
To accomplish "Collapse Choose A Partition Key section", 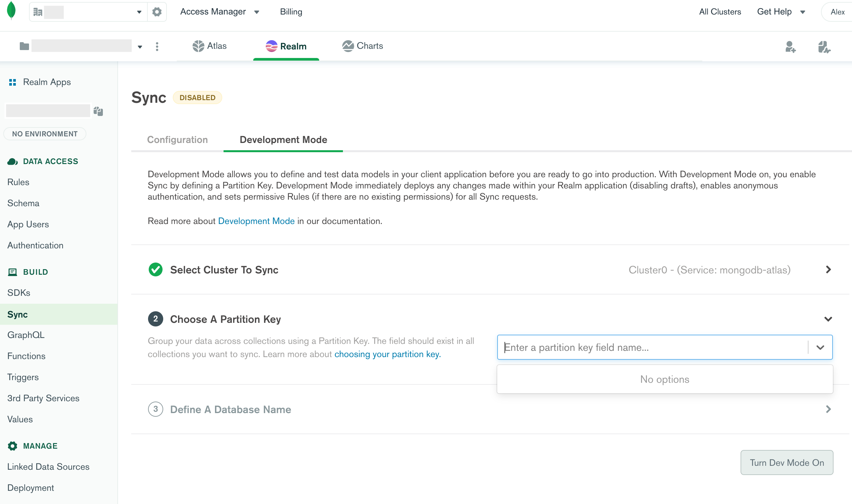I will (x=828, y=319).
